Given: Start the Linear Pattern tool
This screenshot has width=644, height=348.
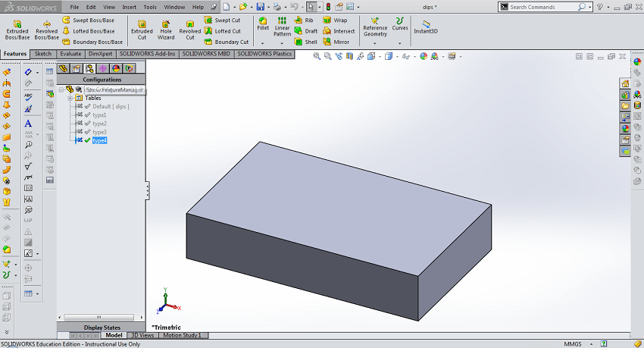Looking at the screenshot, I should (282, 27).
